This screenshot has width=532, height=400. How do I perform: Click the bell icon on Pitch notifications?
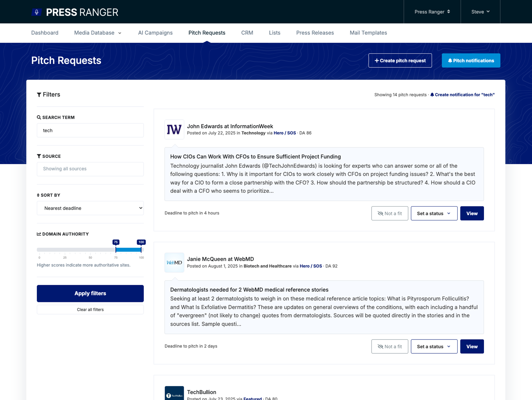(450, 61)
